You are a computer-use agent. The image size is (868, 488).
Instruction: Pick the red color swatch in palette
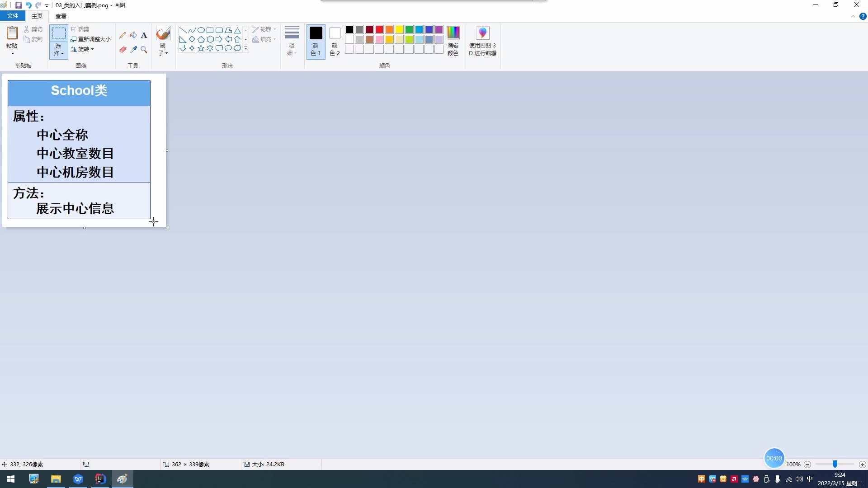tap(379, 29)
